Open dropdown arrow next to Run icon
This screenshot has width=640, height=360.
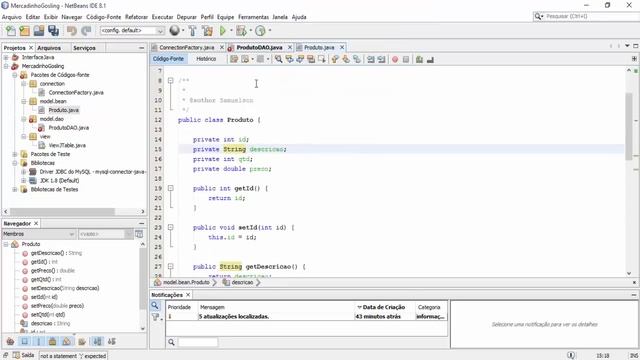click(x=231, y=31)
